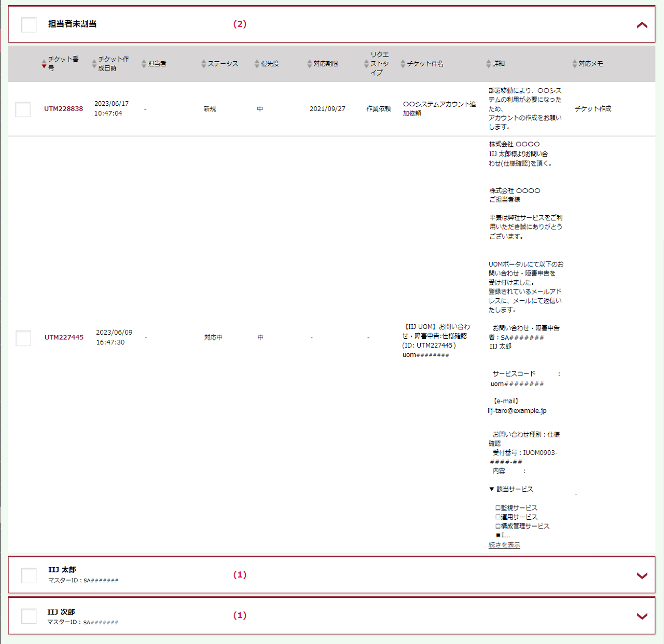
Task: Click the 対応中 status cell
Action: pyautogui.click(x=213, y=338)
